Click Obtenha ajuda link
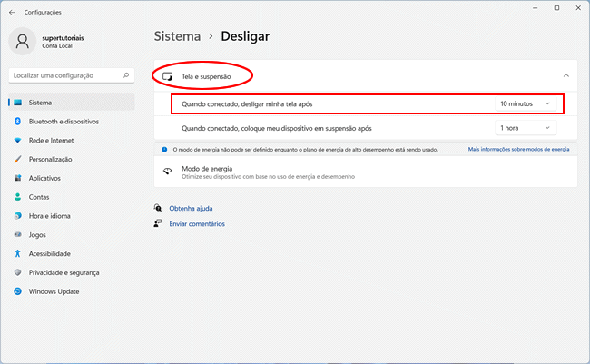Image resolution: width=590 pixels, height=364 pixels. coord(191,208)
